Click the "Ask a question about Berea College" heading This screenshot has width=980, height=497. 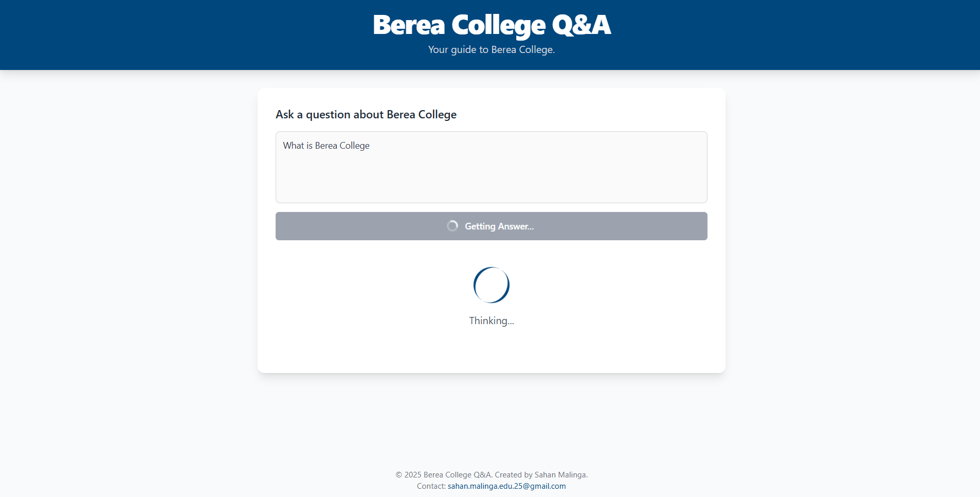tap(366, 115)
